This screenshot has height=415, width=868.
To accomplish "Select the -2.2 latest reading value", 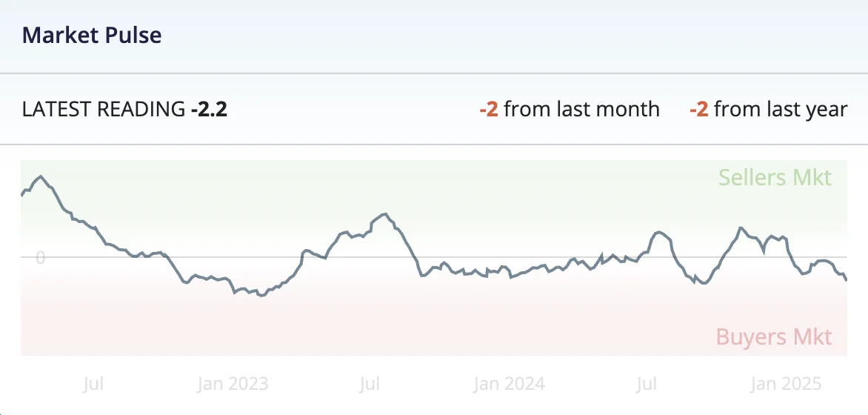I will [209, 110].
